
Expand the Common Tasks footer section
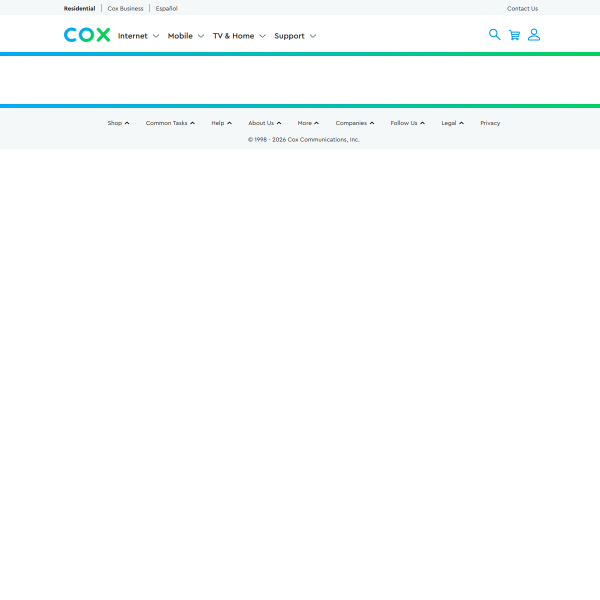(170, 123)
